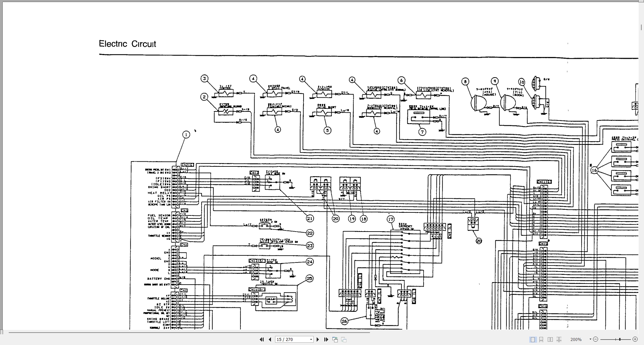Click the 200% zoom level label

[576, 339]
